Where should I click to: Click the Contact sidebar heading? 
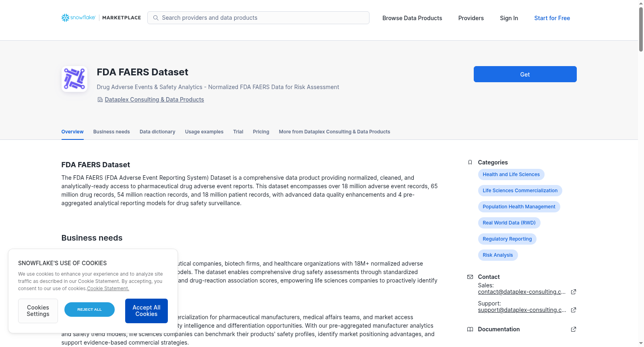point(489,277)
